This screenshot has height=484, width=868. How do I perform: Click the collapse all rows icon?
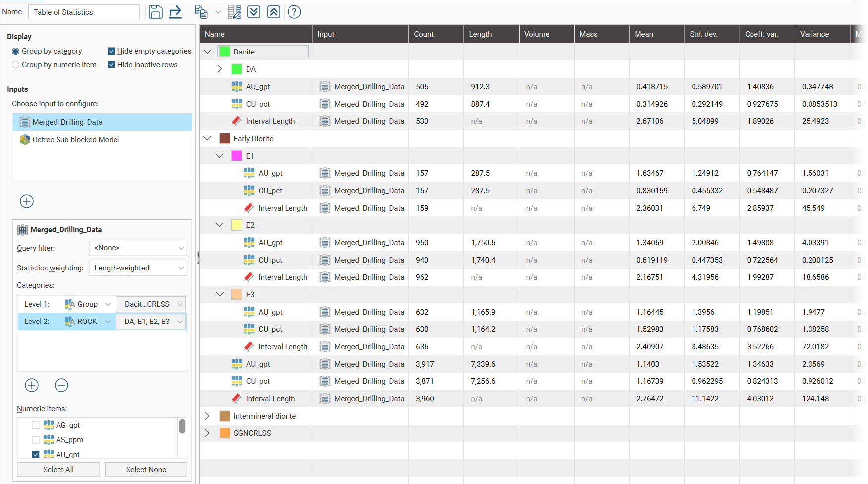[x=274, y=12]
